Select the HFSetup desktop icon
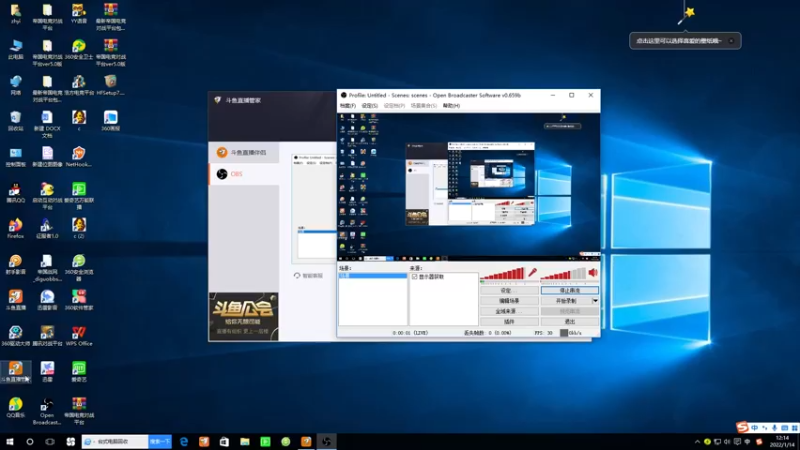800x450 pixels. coord(110,86)
